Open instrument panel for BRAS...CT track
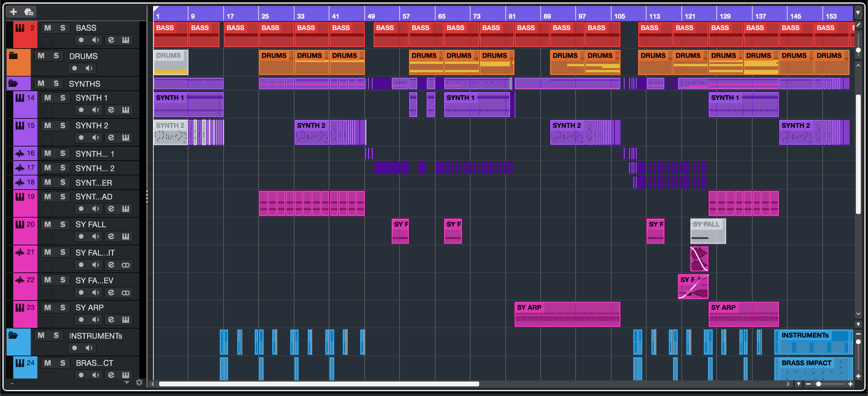 [126, 375]
